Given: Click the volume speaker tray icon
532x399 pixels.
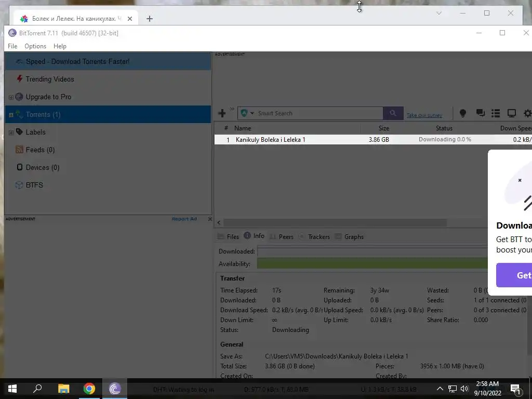Looking at the screenshot, I should [464, 389].
